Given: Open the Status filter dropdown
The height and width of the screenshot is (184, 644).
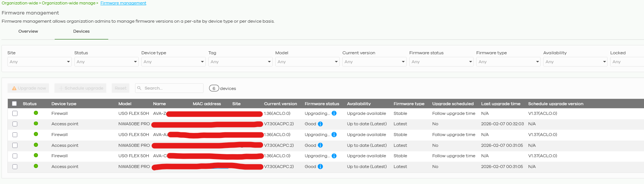Looking at the screenshot, I should (106, 62).
